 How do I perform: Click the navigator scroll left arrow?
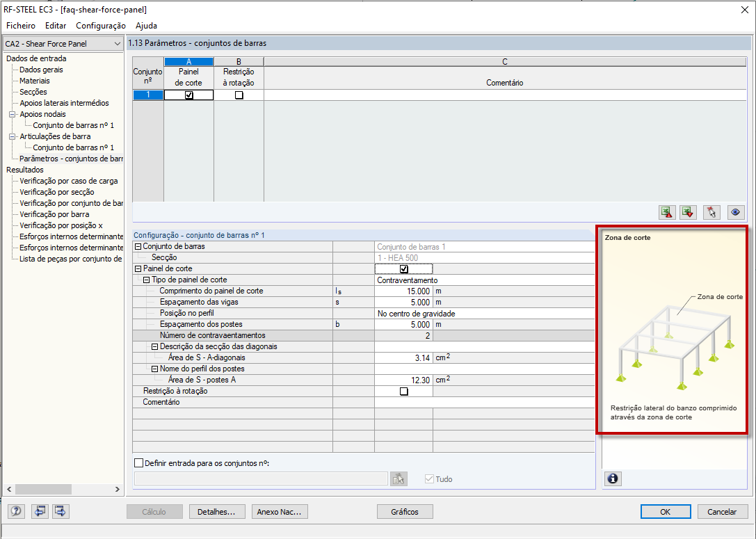9,489
